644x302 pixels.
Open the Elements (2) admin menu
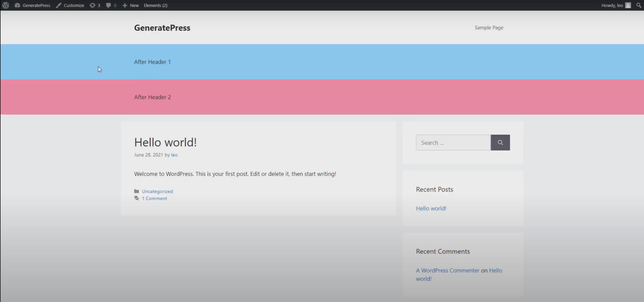pos(155,5)
